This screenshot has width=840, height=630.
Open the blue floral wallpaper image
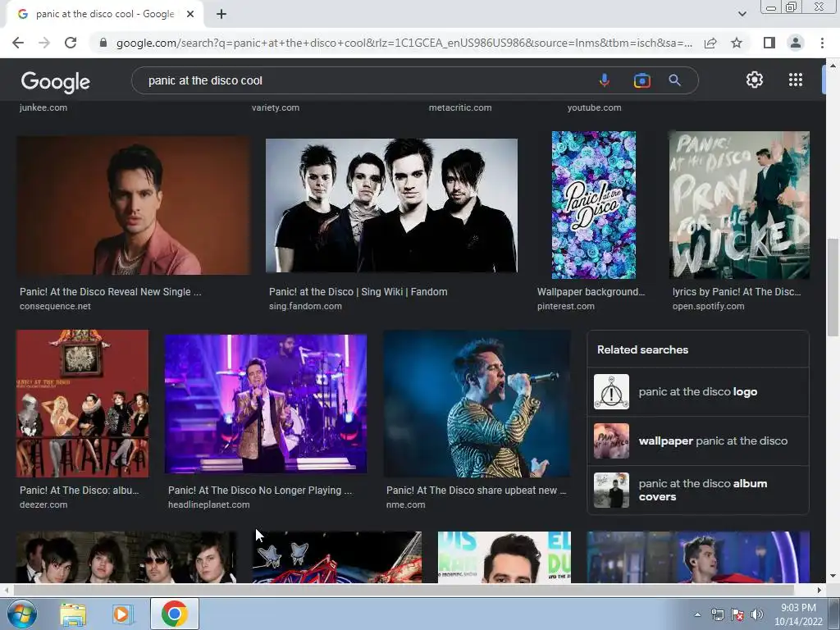pyautogui.click(x=594, y=204)
